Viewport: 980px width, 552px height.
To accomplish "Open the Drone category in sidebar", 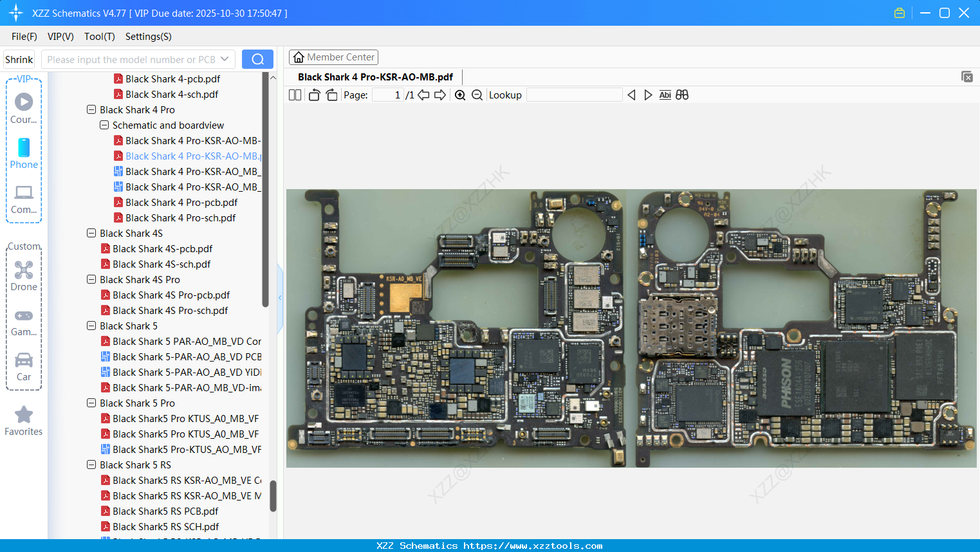I will pyautogui.click(x=24, y=275).
